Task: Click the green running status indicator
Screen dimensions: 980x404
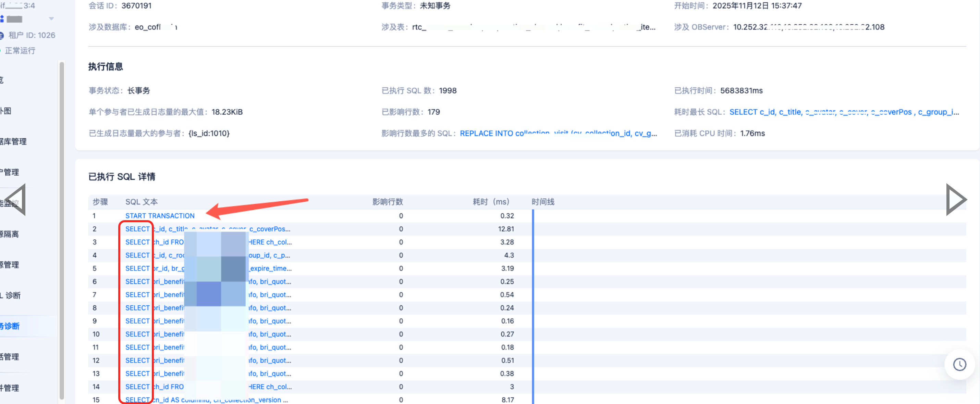Action: coord(1,51)
